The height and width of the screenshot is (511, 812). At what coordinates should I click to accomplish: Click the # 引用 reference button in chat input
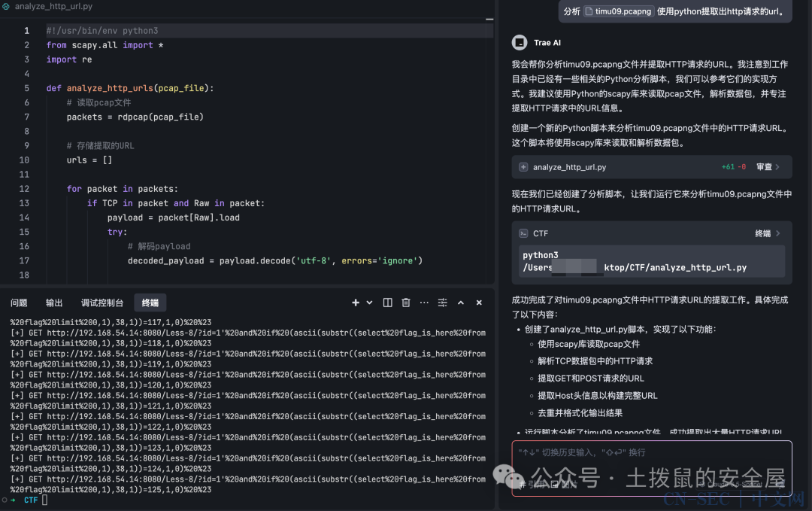pos(532,484)
